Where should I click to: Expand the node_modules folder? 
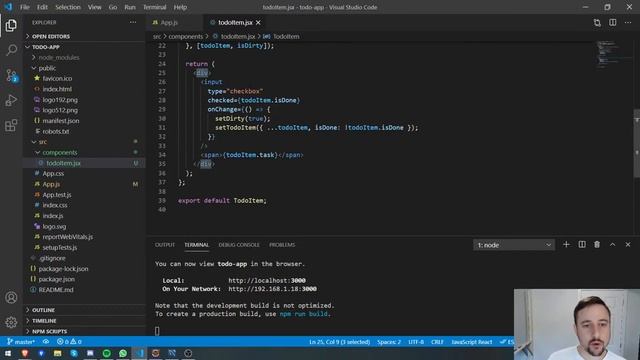[59, 58]
